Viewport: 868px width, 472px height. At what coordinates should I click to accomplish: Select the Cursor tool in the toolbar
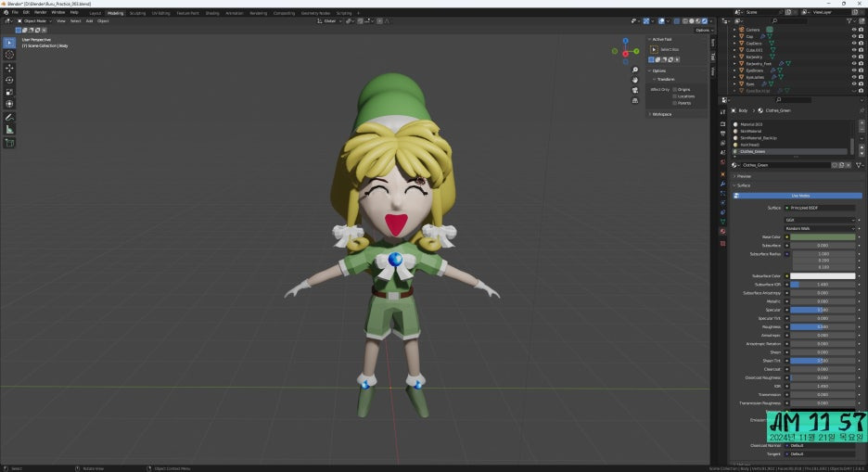click(x=9, y=55)
